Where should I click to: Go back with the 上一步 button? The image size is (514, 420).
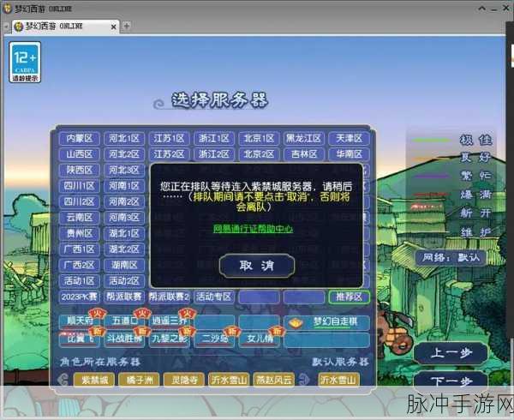451,353
